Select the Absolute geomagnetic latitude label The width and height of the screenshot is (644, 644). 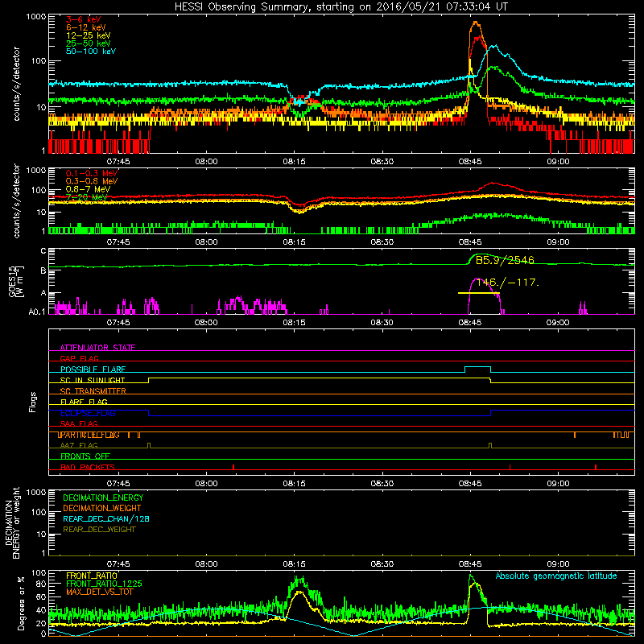tap(556, 576)
